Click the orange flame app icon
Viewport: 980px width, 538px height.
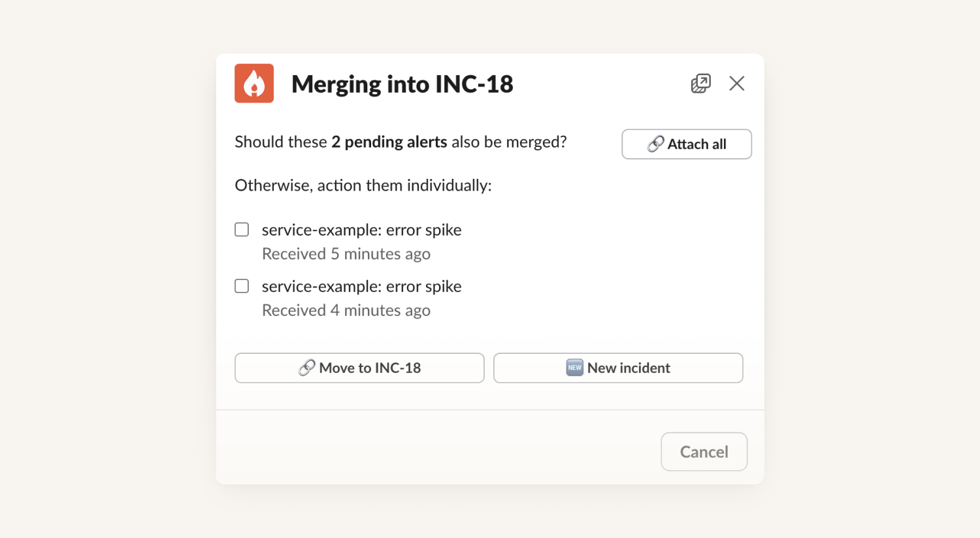[254, 84]
